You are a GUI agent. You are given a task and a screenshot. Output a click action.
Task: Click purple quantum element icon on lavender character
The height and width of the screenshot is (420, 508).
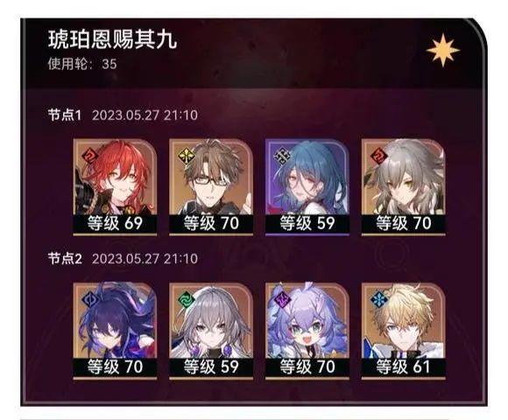(x=282, y=299)
